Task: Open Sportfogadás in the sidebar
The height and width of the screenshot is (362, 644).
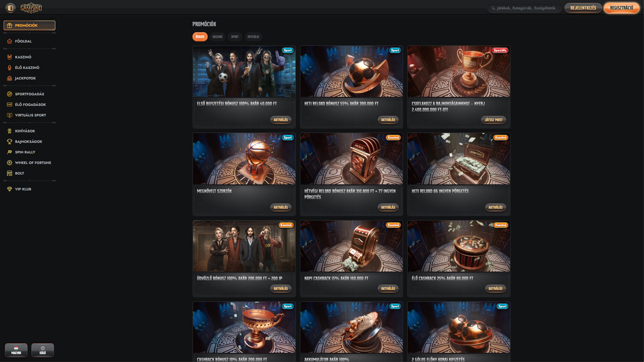Action: pos(29,94)
